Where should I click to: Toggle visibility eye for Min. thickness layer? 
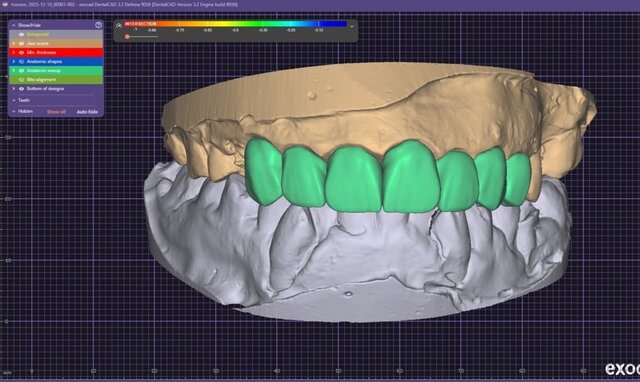[22, 53]
